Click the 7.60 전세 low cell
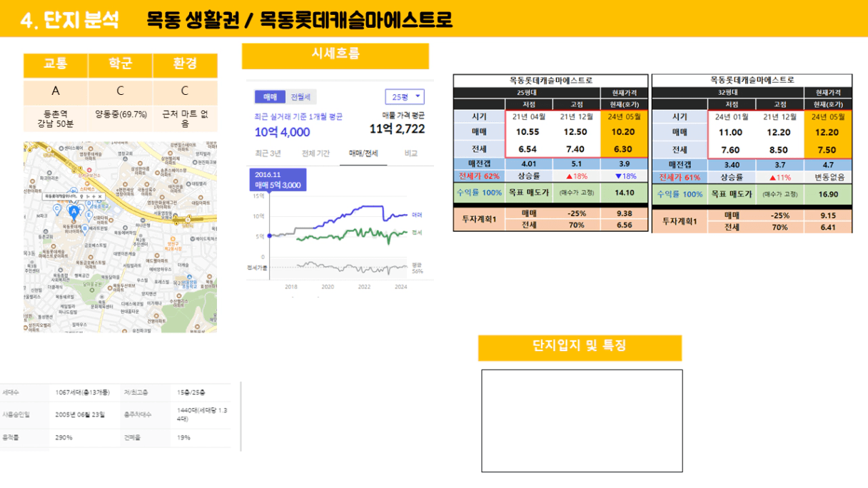This screenshot has width=868, height=488. (x=730, y=150)
